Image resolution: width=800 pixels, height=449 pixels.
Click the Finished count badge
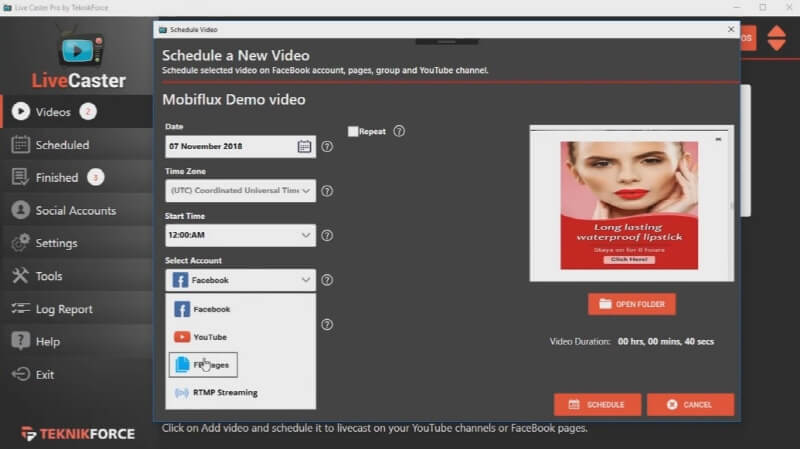point(95,177)
